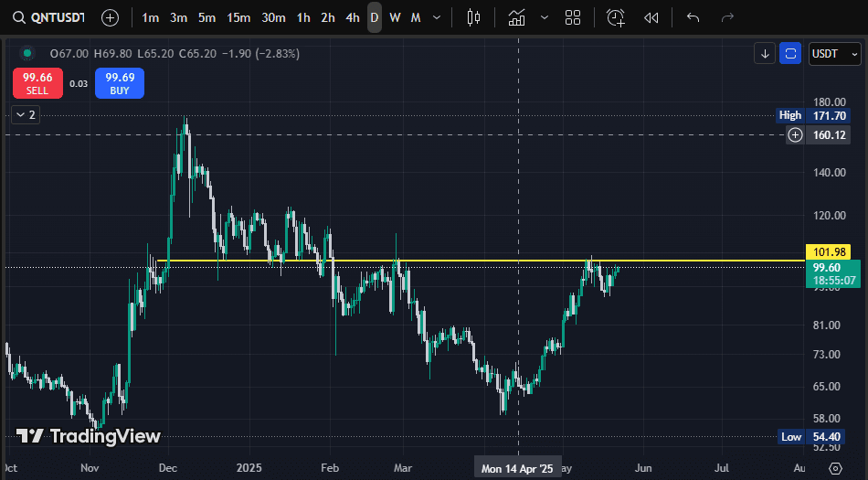
Task: Expand the timeframe intervals dropdown arrow
Action: click(x=437, y=17)
